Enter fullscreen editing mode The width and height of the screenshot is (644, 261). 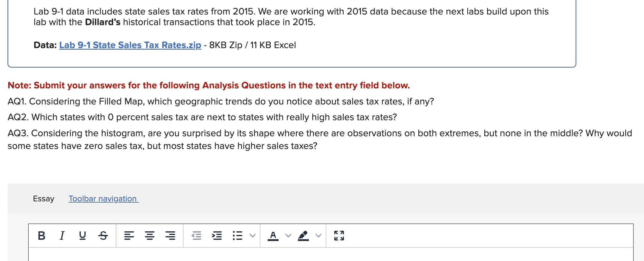tap(339, 236)
